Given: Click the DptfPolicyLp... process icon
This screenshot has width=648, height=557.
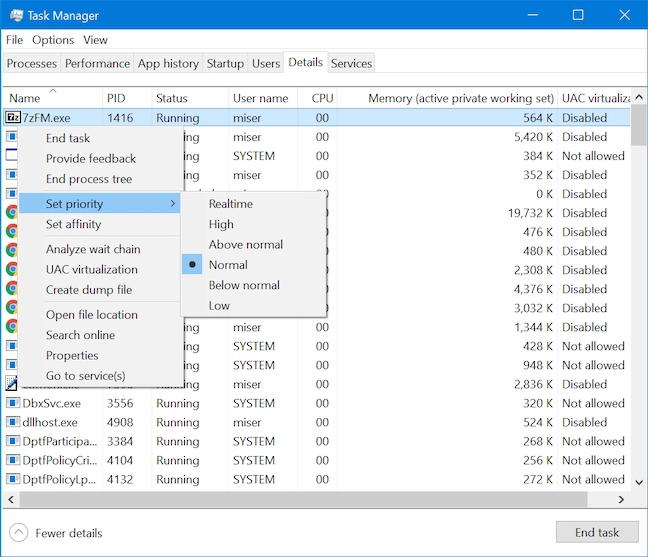Looking at the screenshot, I should (x=13, y=479).
